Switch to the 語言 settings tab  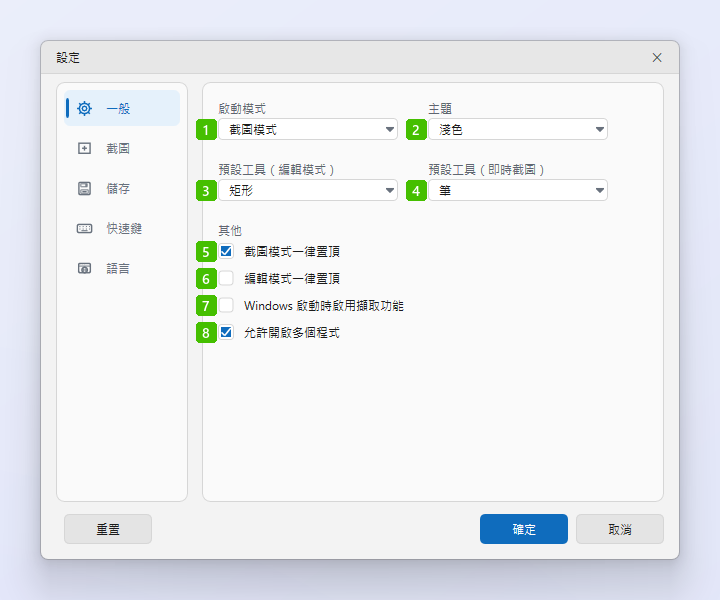pyautogui.click(x=122, y=268)
